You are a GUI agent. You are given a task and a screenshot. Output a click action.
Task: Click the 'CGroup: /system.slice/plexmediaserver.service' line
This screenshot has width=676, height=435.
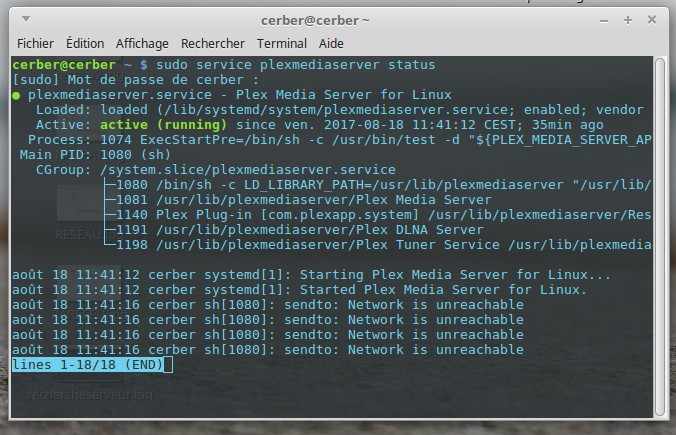[x=216, y=170]
